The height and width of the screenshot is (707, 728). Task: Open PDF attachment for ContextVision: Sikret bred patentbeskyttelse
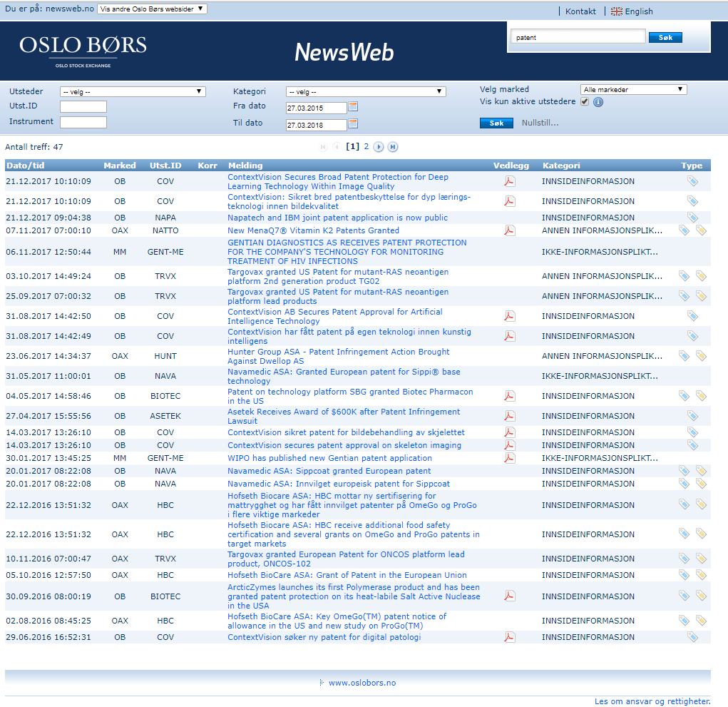(x=510, y=201)
